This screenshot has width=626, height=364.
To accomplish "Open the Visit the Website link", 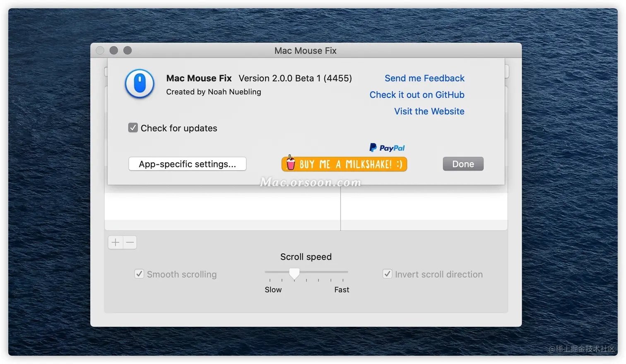I will click(429, 111).
